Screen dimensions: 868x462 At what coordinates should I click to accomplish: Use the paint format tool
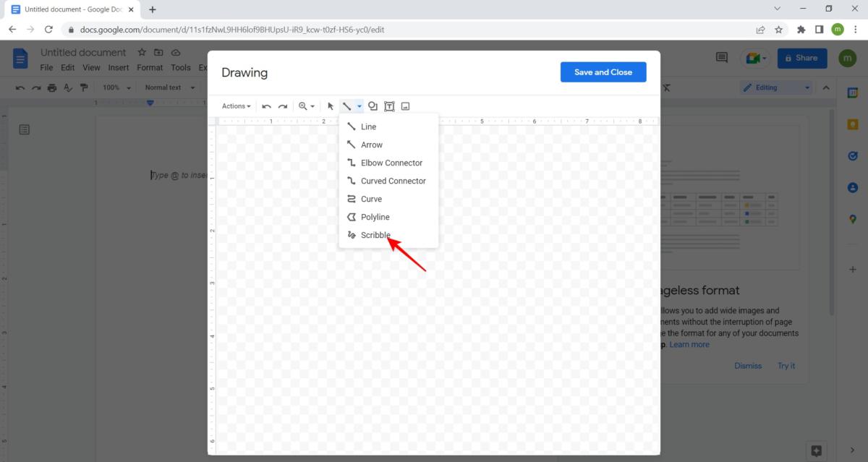84,87
